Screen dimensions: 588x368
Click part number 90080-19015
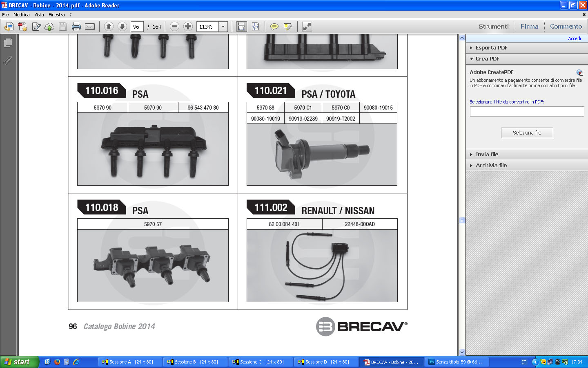(x=378, y=108)
